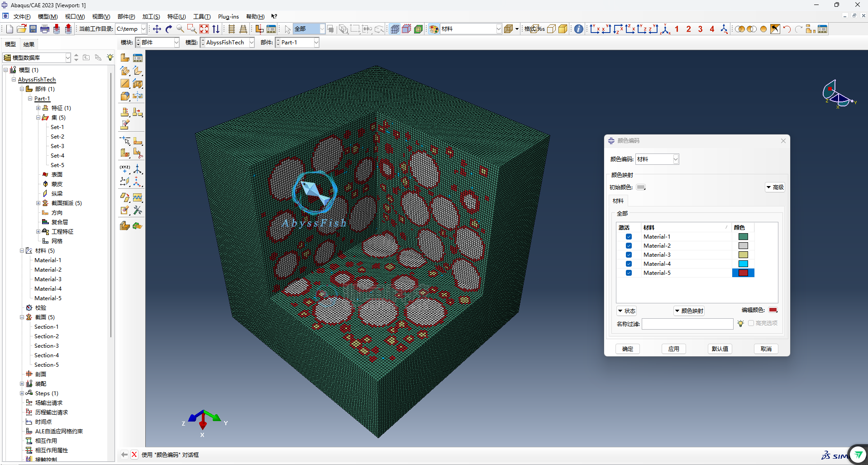Toggle Material-4 active checkbox

(x=629, y=264)
